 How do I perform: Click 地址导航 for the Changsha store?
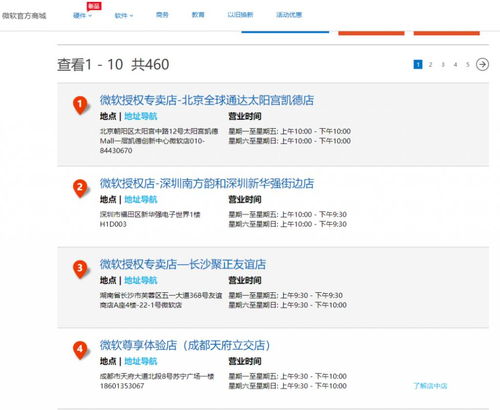coord(141,280)
